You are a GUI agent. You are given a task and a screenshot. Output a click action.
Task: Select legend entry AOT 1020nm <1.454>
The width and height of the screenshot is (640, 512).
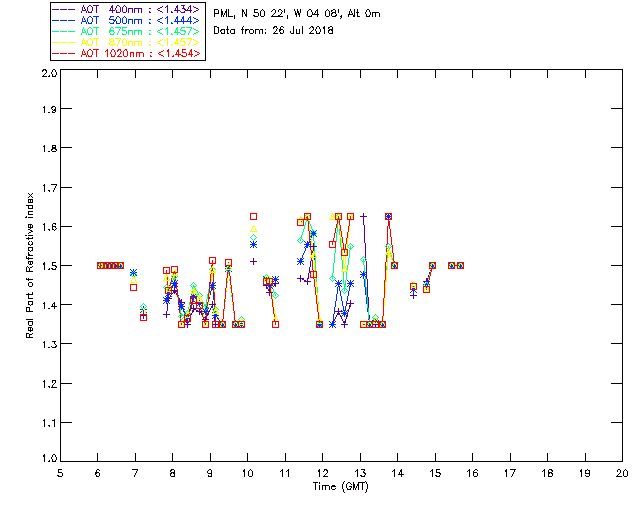[127, 53]
